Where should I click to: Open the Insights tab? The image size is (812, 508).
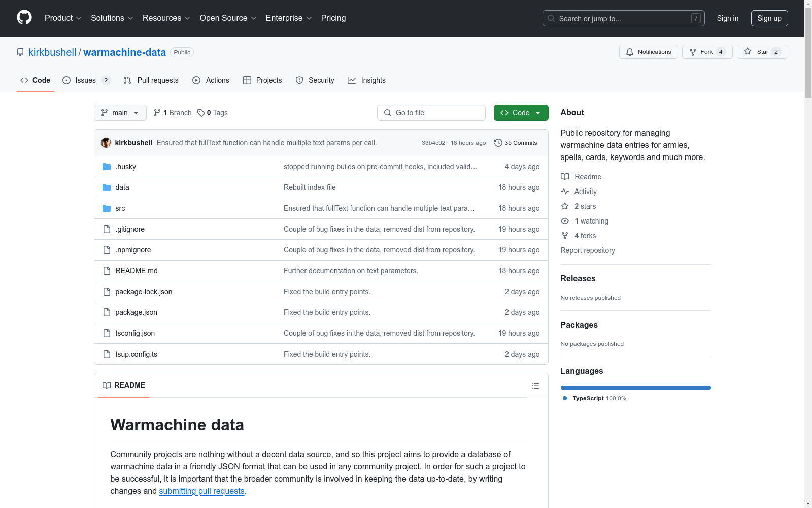pyautogui.click(x=366, y=80)
